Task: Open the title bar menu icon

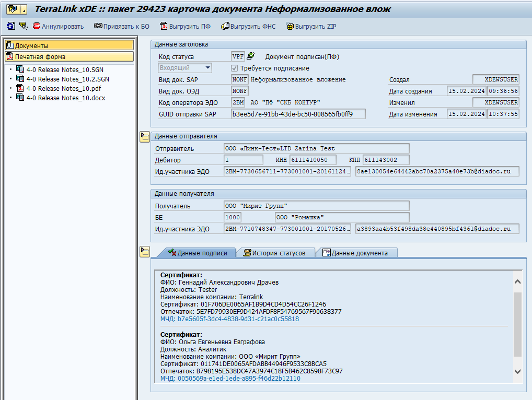Action: [13, 9]
